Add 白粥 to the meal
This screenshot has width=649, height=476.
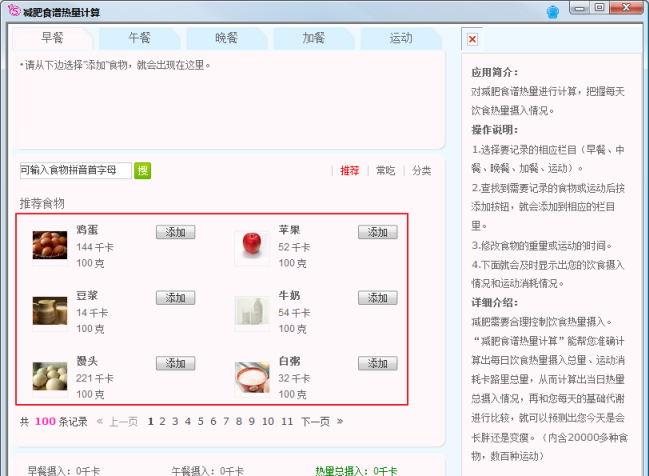tap(377, 363)
